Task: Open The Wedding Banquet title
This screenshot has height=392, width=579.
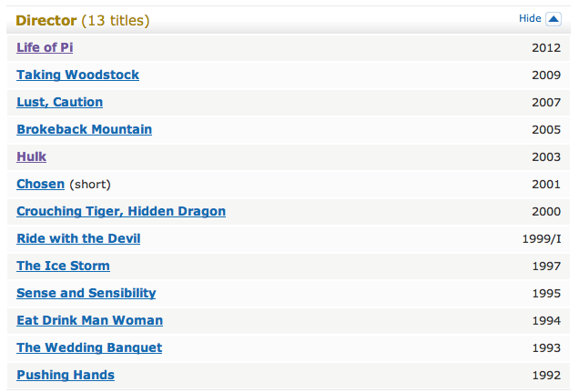Action: tap(89, 347)
